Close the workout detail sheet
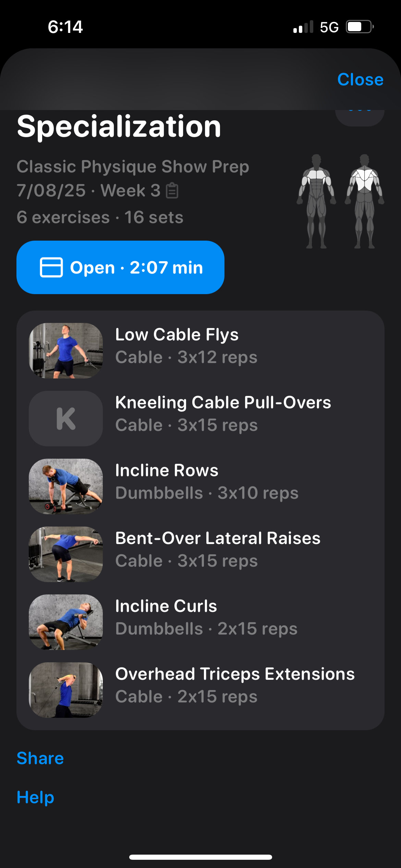 click(x=360, y=80)
